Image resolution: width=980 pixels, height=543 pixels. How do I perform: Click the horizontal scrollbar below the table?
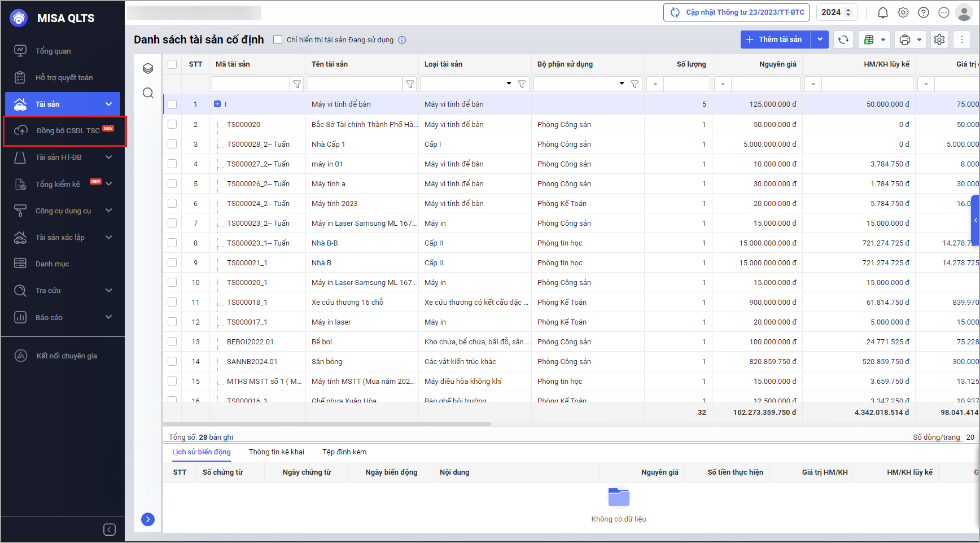click(x=327, y=424)
